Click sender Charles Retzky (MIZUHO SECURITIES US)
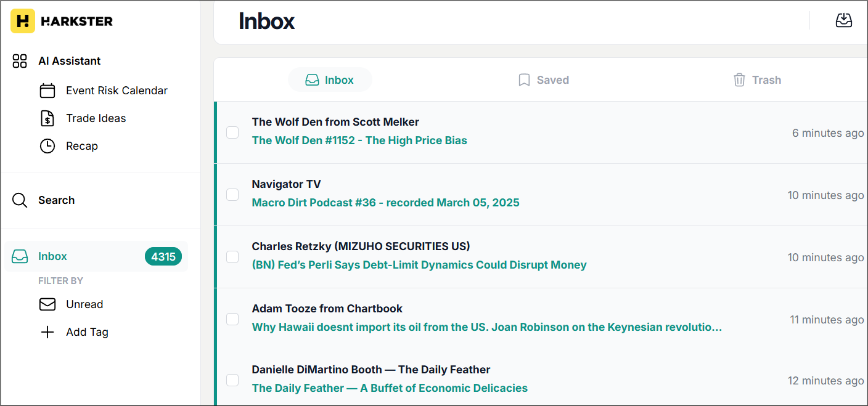Screen dimensions: 868x406 [361, 246]
